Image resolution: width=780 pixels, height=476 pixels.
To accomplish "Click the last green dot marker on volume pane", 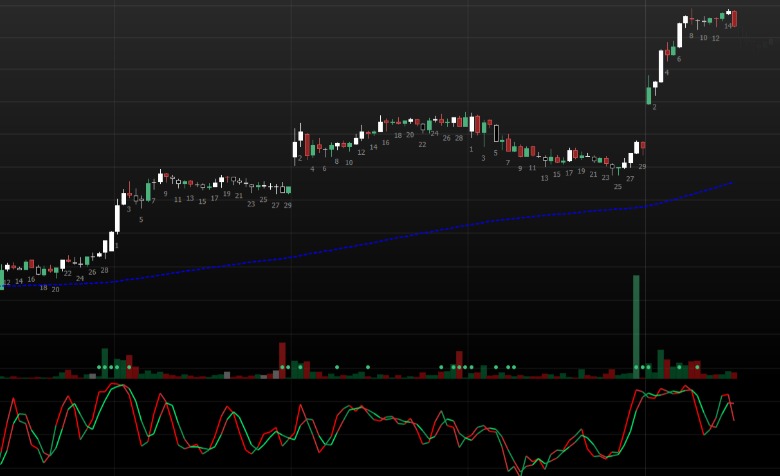I will click(x=697, y=367).
